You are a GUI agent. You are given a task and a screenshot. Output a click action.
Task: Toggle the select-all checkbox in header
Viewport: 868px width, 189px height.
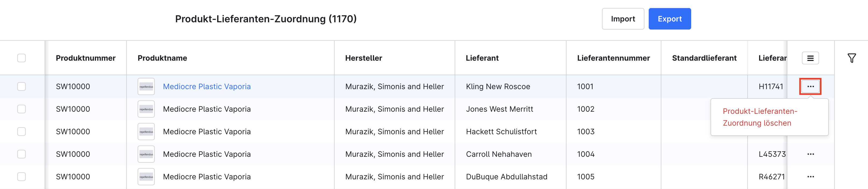pos(21,58)
